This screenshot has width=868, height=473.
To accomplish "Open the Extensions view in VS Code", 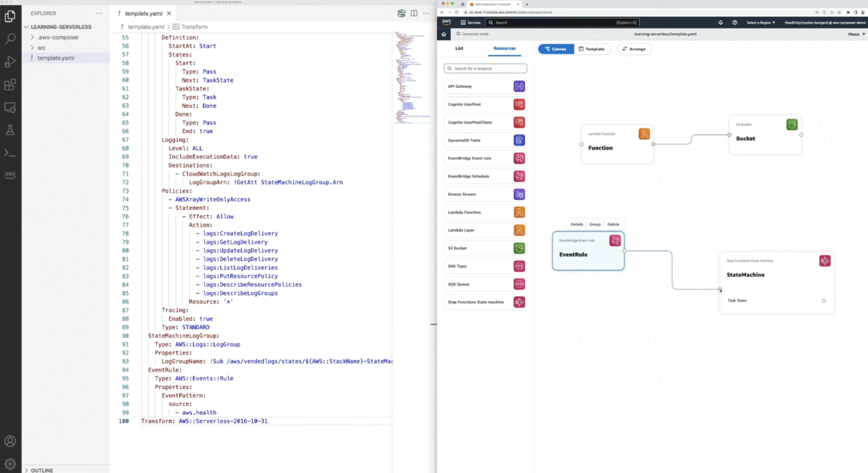I will pyautogui.click(x=10, y=85).
